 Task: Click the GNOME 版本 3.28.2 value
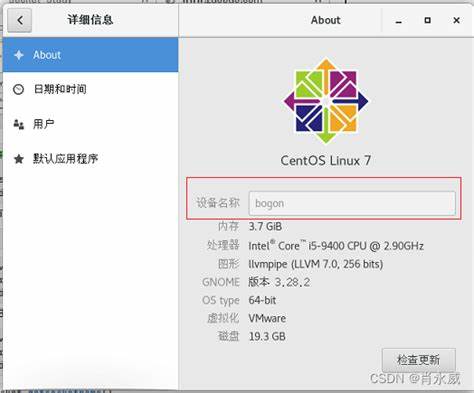click(x=279, y=282)
